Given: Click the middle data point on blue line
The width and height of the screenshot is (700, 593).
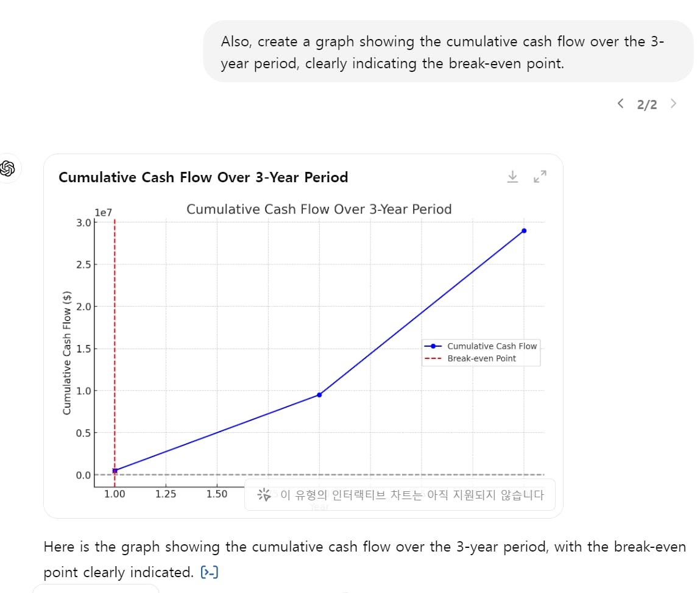Looking at the screenshot, I should point(319,395).
